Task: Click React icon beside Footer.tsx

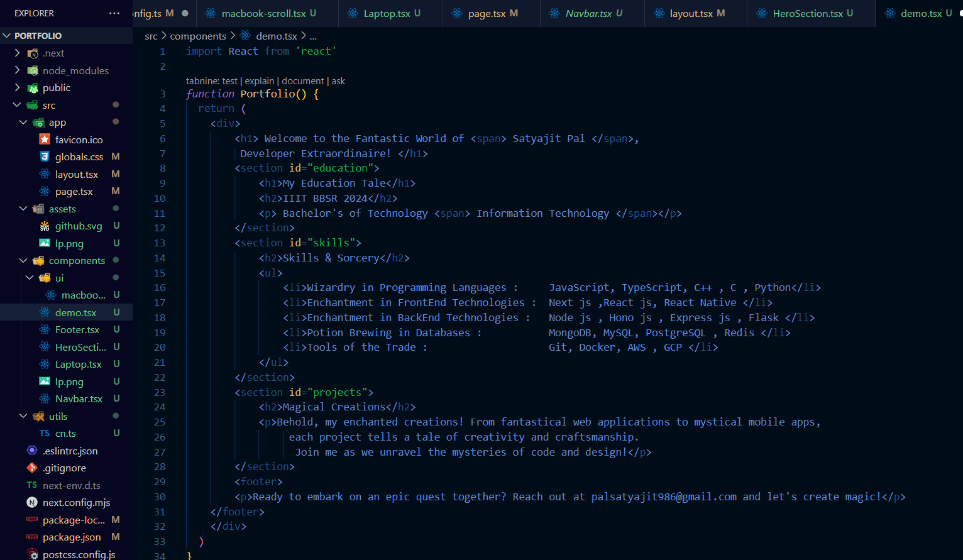Action: (45, 329)
